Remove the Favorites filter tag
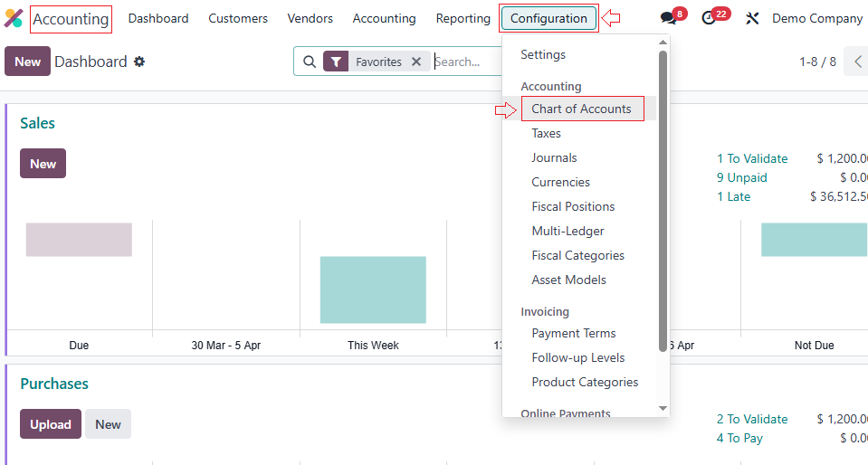Image resolution: width=868 pixels, height=465 pixels. tap(416, 62)
